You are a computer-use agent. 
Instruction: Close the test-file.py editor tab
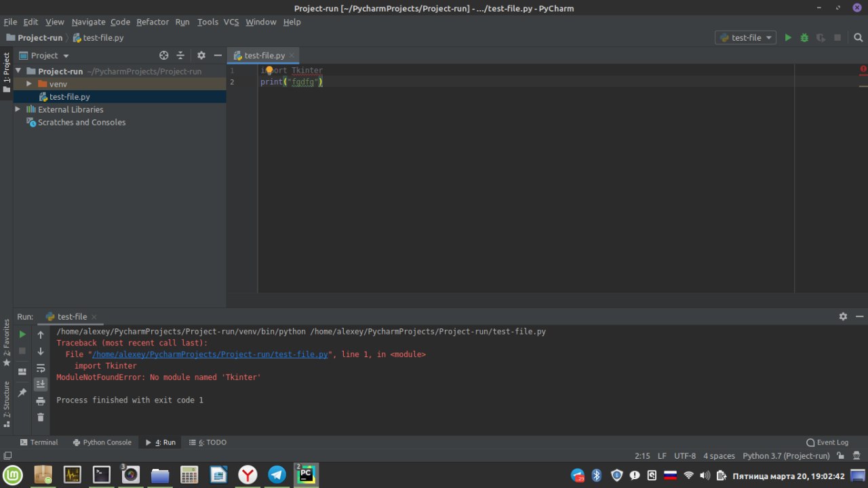[292, 56]
